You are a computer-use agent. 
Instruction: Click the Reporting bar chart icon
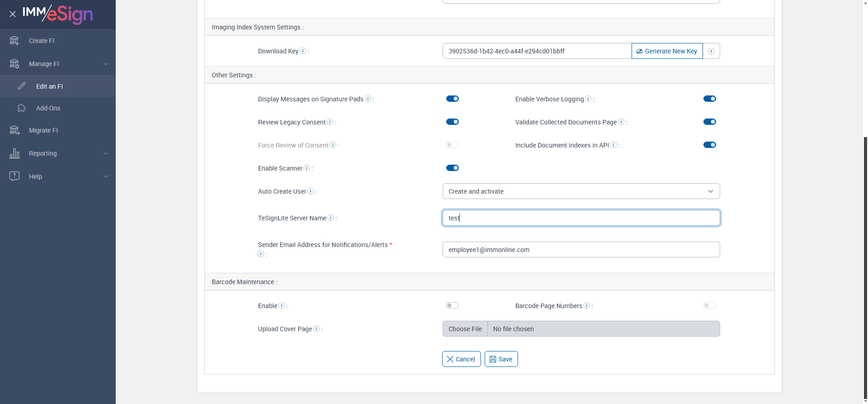(x=14, y=153)
